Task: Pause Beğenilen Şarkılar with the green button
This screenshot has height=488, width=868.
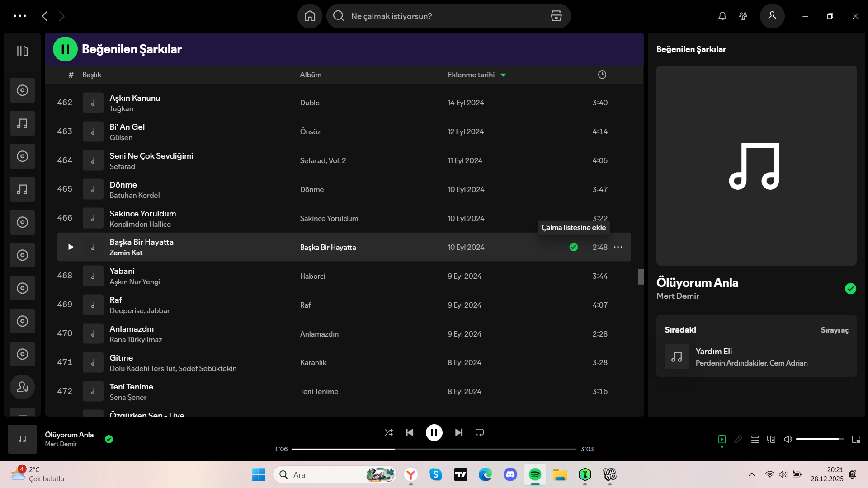Action: (66, 49)
